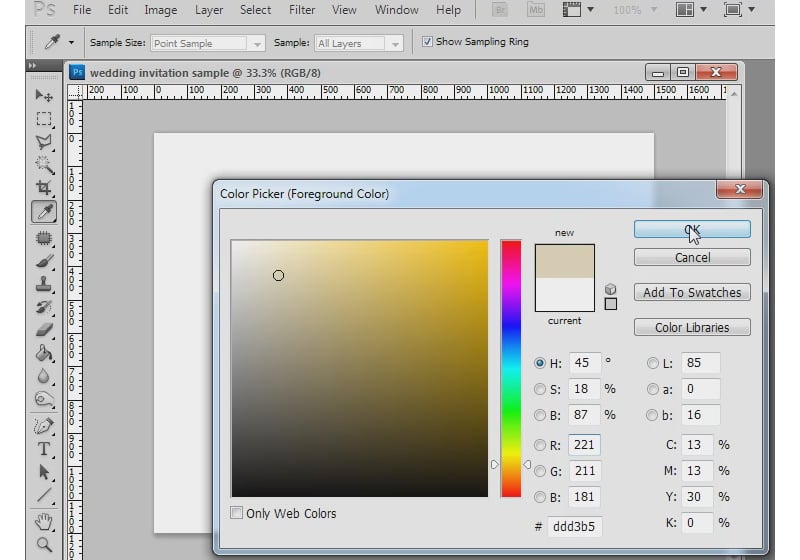The height and width of the screenshot is (560, 800).
Task: Select the Paint Bucket tool
Action: pos(44,353)
